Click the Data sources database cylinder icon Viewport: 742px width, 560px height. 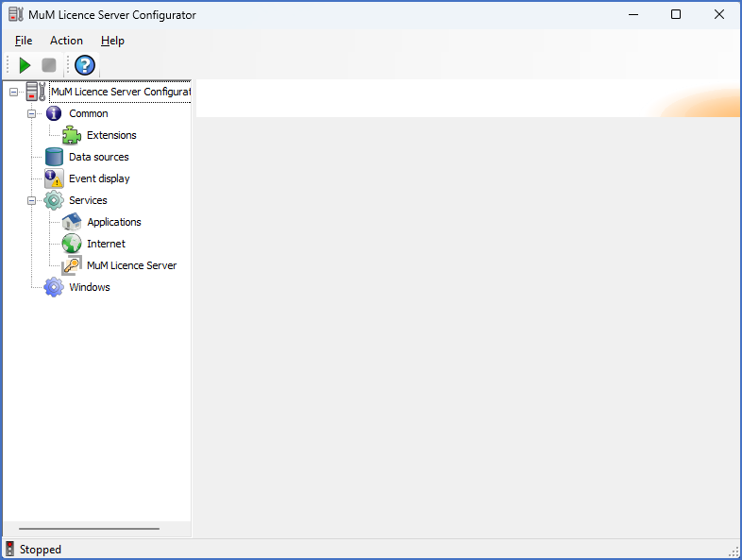(54, 157)
